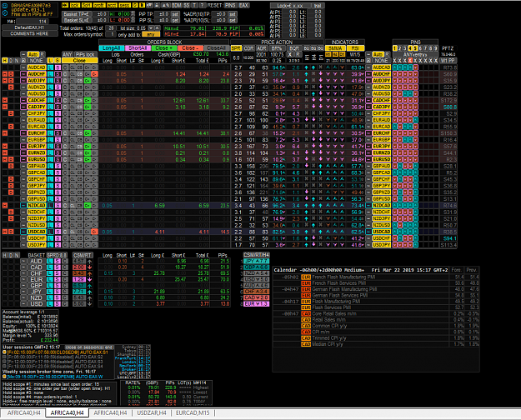Click the blue clock icon top-left
Viewport: 521px width, 420px height.
point(5,12)
